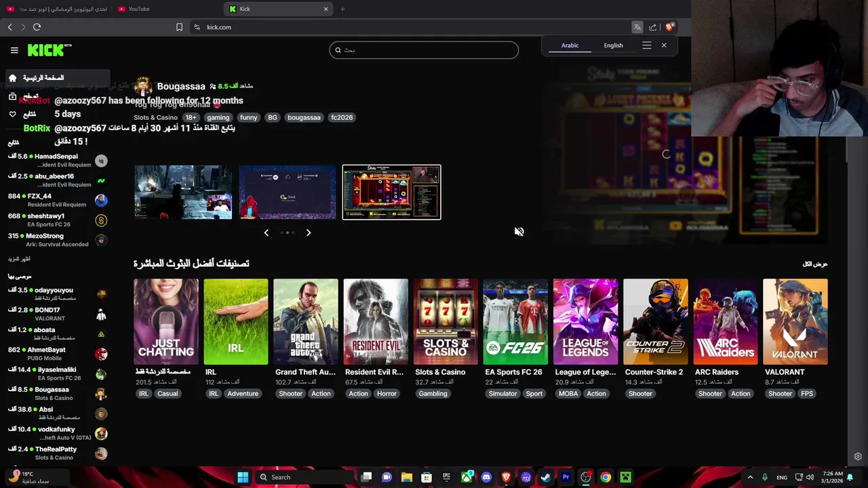Click the fc2026 tag

[x=342, y=117]
